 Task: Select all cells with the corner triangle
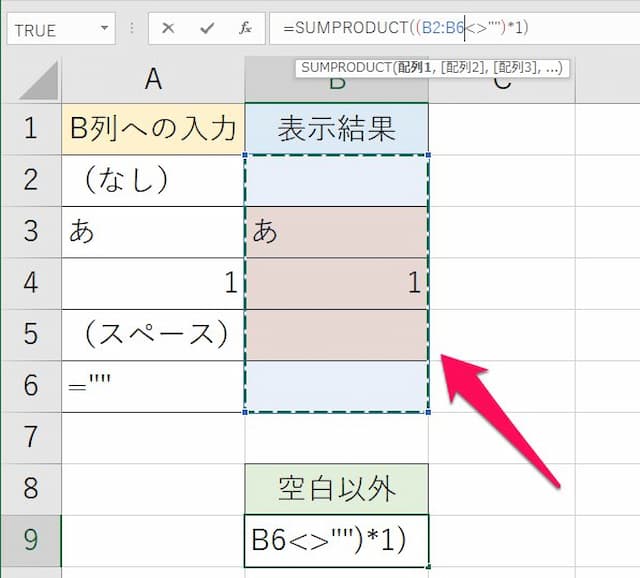(x=38, y=80)
